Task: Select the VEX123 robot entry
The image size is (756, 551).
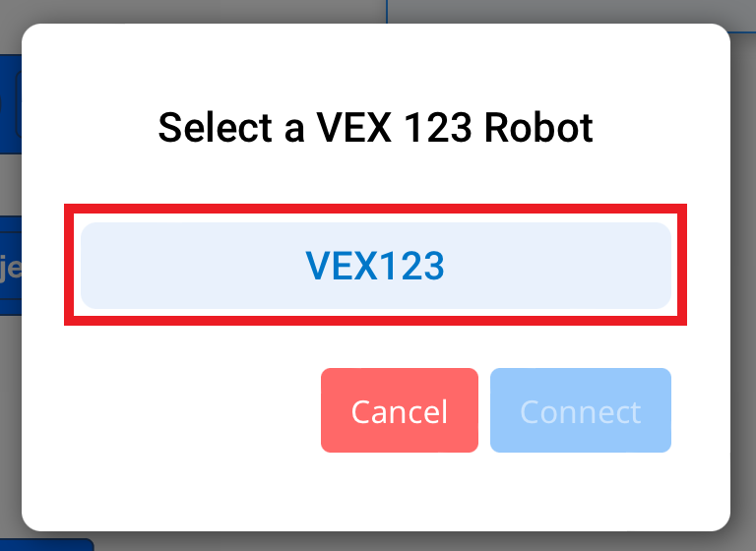Action: pyautogui.click(x=375, y=266)
